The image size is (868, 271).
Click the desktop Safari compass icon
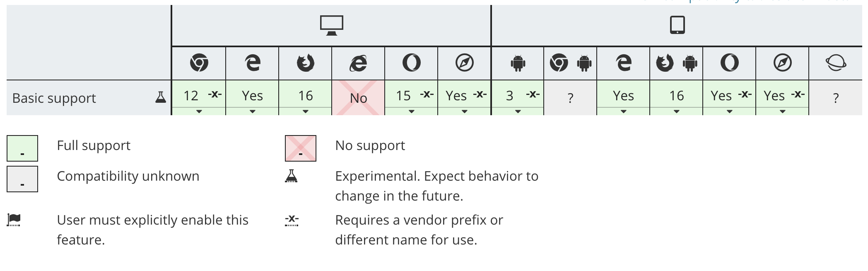click(465, 63)
